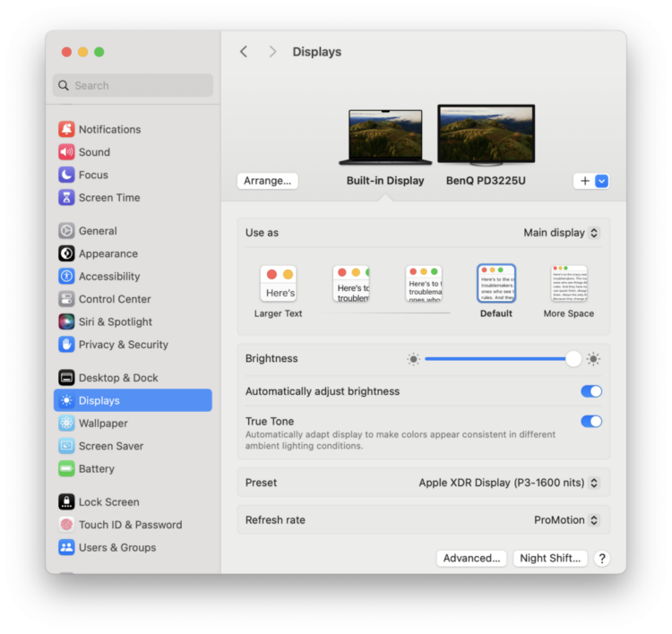Expand the Preset Apple XDR Display menu
672x634 pixels.
509,483
